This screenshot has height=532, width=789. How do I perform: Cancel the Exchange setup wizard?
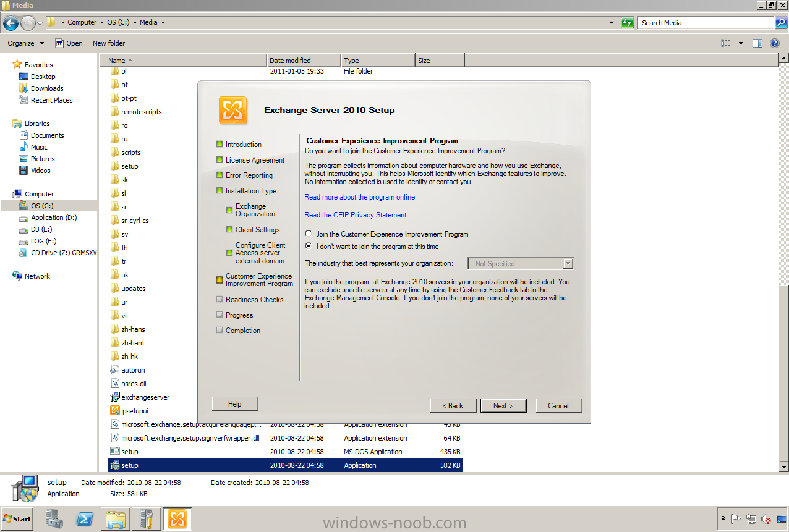[558, 406]
